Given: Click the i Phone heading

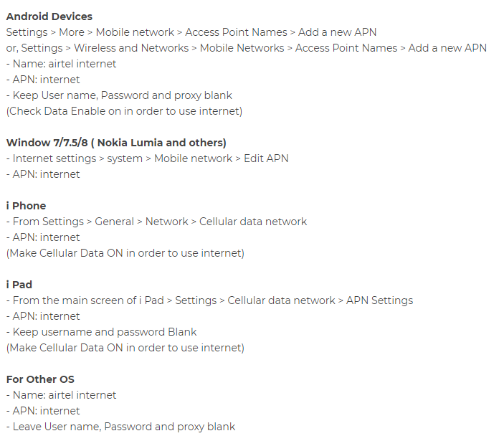Looking at the screenshot, I should 26,206.
